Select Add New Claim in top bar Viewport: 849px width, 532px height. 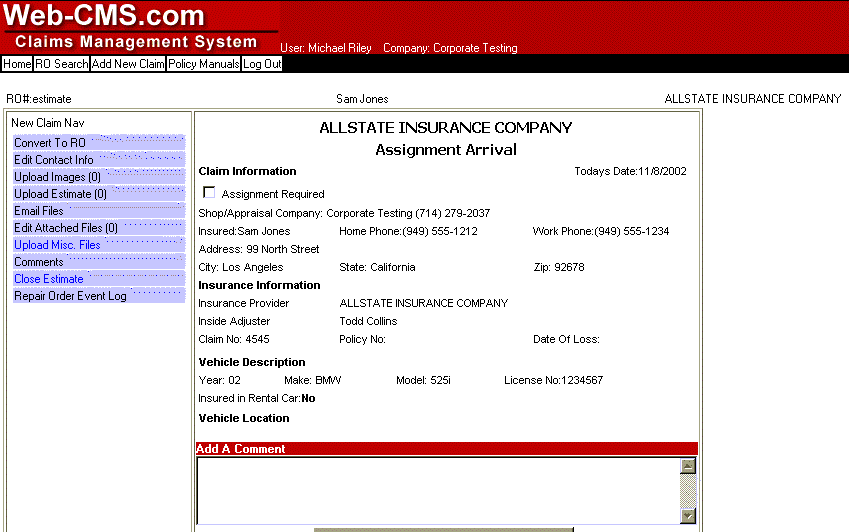click(128, 64)
